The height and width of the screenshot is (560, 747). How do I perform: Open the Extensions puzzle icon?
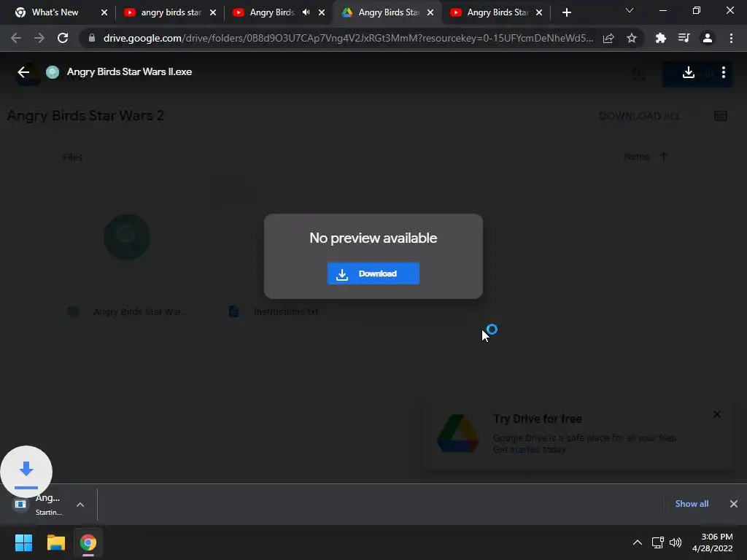[661, 38]
